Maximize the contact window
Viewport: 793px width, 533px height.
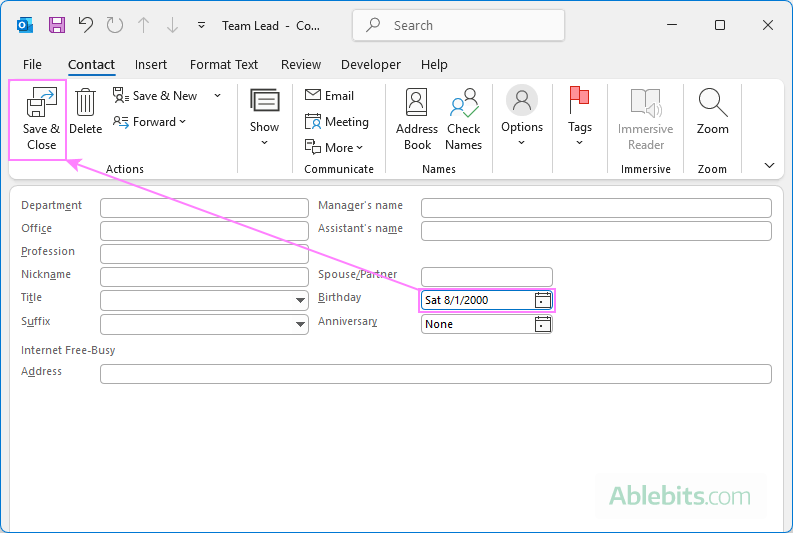tap(720, 25)
